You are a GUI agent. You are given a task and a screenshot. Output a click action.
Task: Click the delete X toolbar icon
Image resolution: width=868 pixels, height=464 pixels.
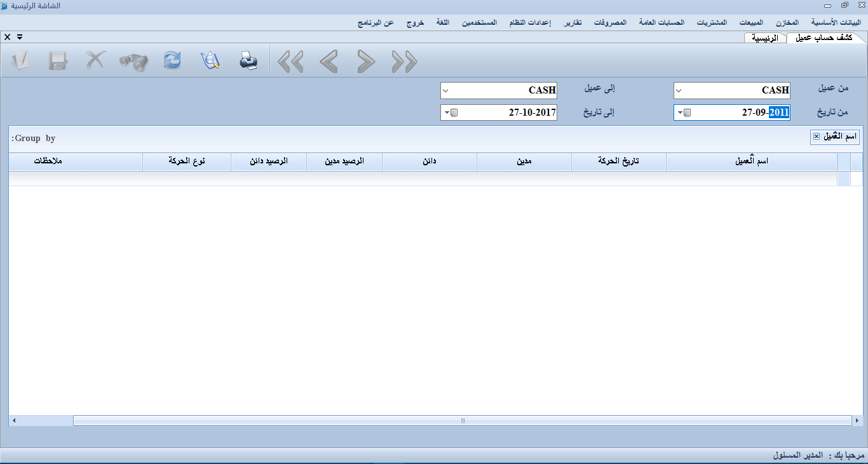[x=95, y=61]
